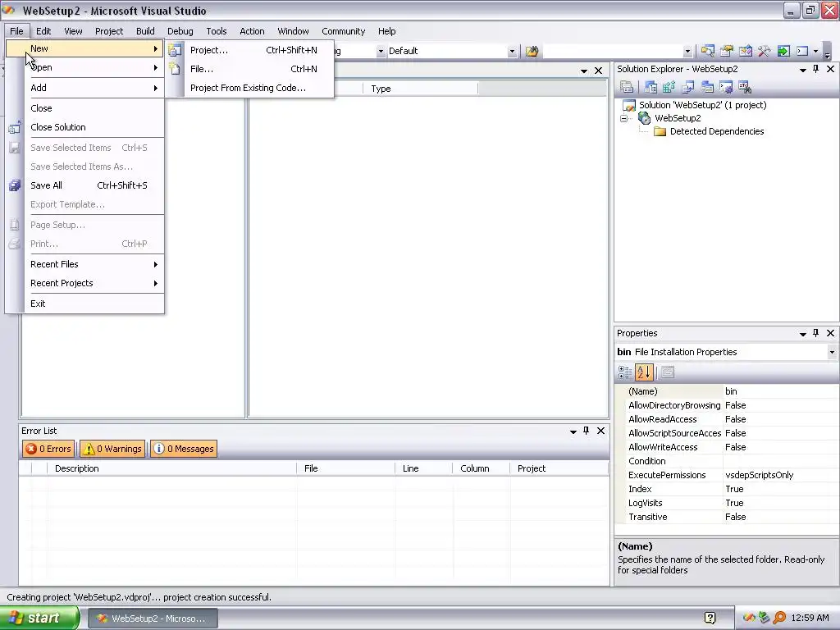Image resolution: width=840 pixels, height=630 pixels.
Task: Click the Type column header
Action: tap(420, 89)
